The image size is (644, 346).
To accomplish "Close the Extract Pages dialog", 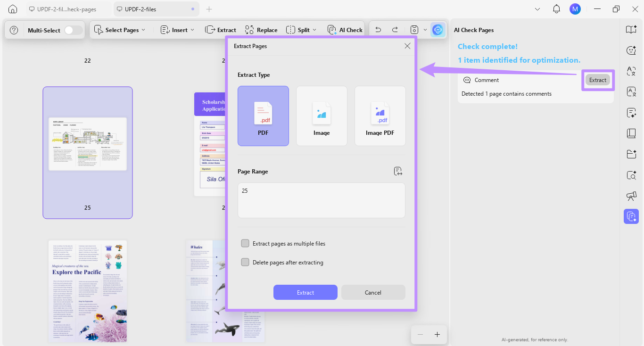I will tap(407, 46).
